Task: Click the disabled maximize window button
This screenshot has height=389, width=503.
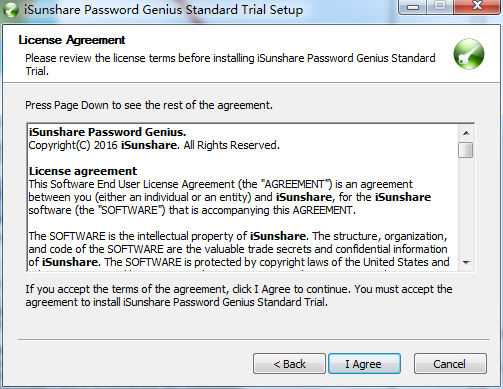Action: coord(440,6)
